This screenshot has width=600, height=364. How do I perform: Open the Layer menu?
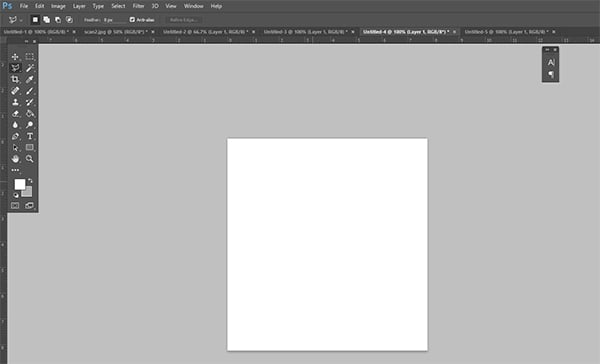(x=79, y=6)
